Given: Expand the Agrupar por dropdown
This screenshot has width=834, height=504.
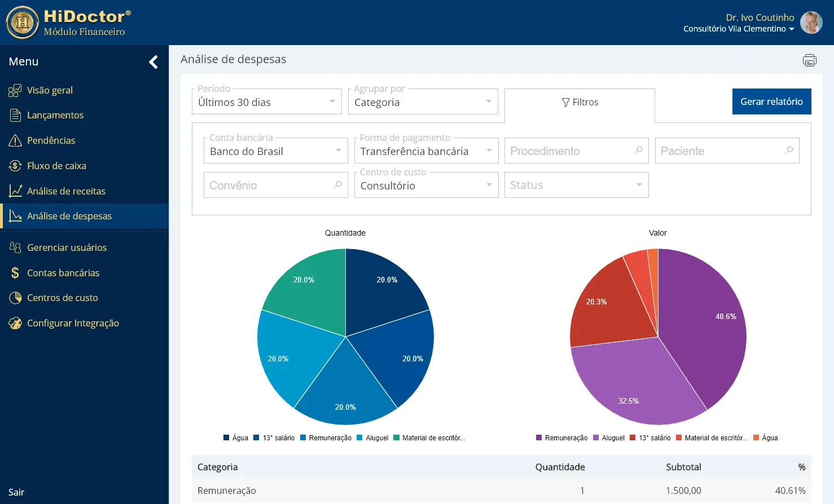Looking at the screenshot, I should (x=423, y=102).
